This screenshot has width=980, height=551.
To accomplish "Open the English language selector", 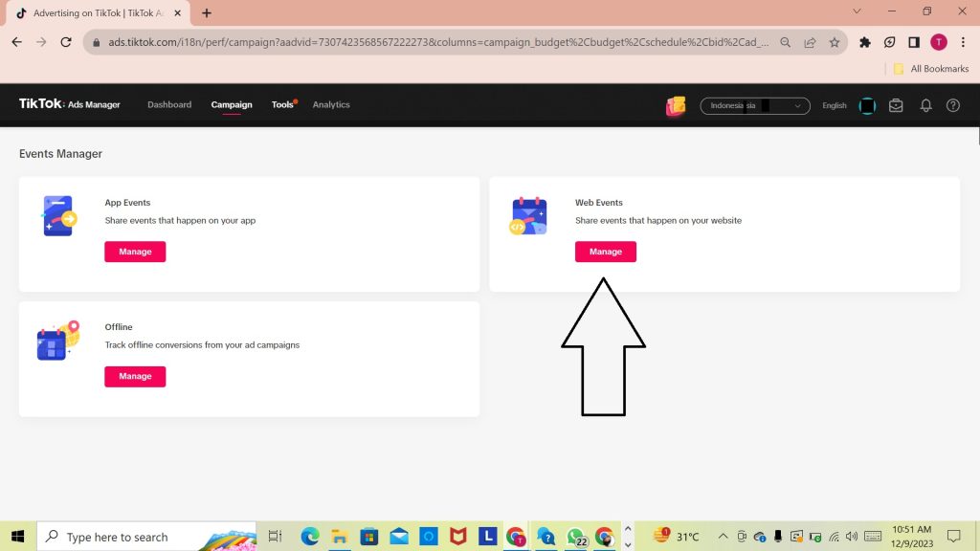I will tap(835, 105).
